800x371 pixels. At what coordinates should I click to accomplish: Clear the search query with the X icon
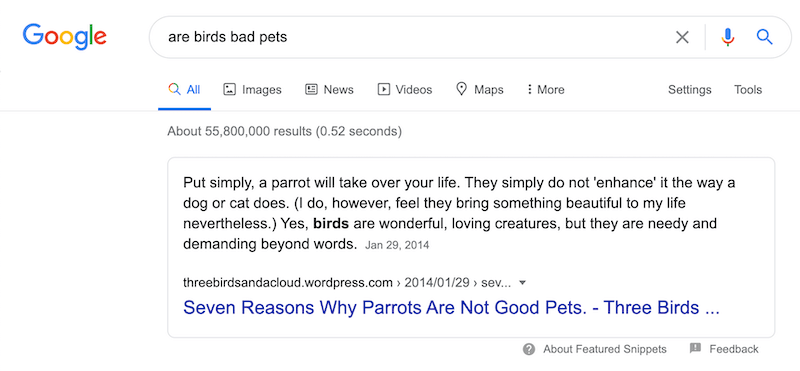pos(682,37)
